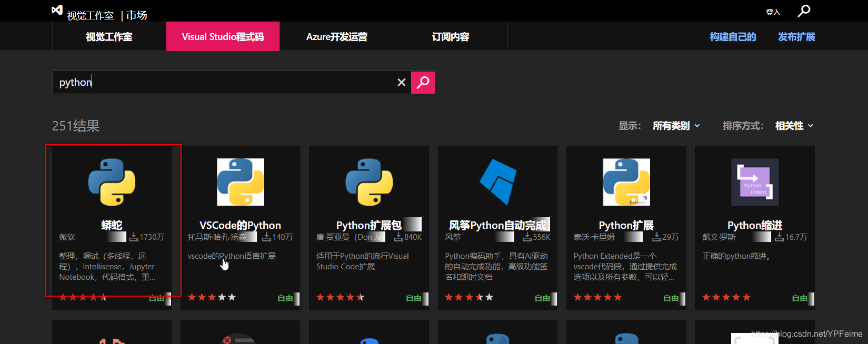Clear the search box with the X icon
868x344 pixels.
pos(401,82)
